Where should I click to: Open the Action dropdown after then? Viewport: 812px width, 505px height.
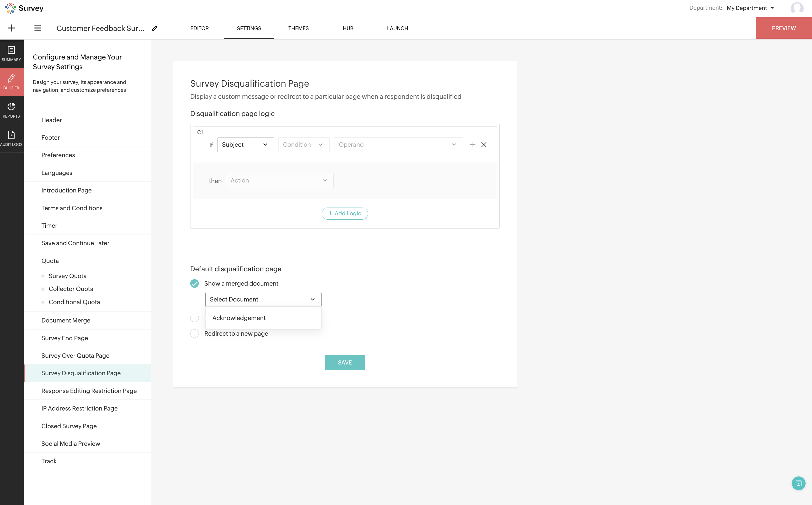[279, 180]
